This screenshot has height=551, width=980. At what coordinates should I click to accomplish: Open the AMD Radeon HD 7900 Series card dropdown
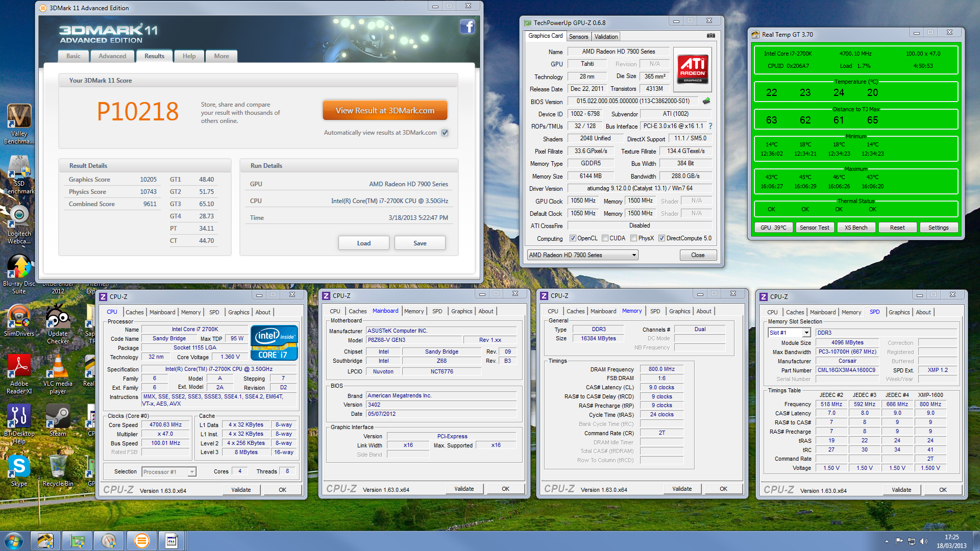tap(582, 255)
